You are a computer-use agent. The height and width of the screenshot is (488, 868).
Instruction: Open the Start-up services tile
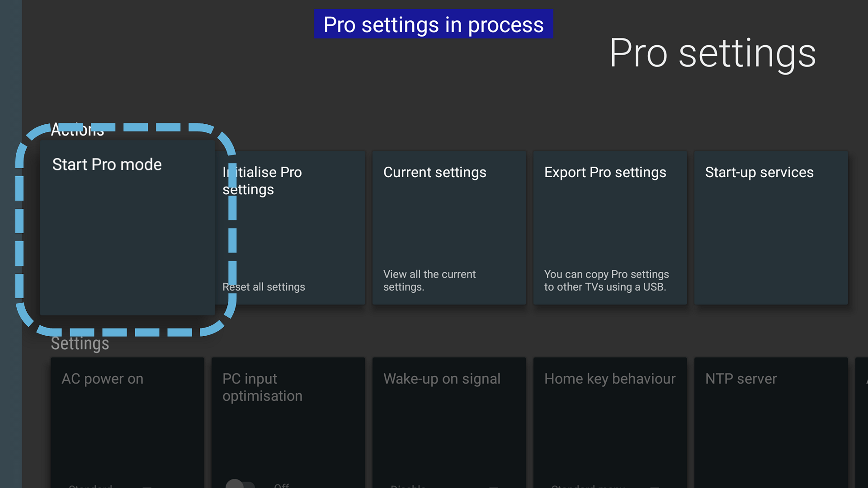coord(771,227)
